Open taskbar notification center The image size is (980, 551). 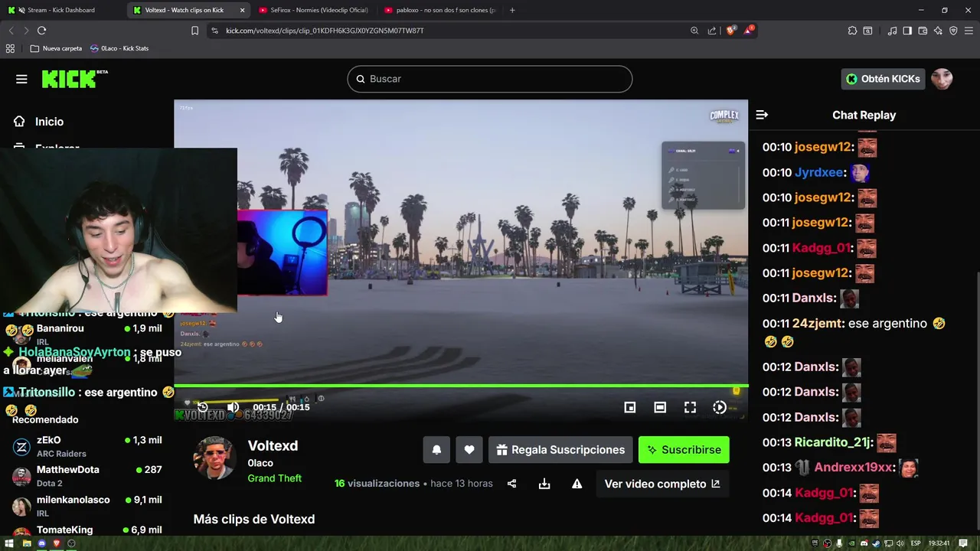[x=964, y=543]
